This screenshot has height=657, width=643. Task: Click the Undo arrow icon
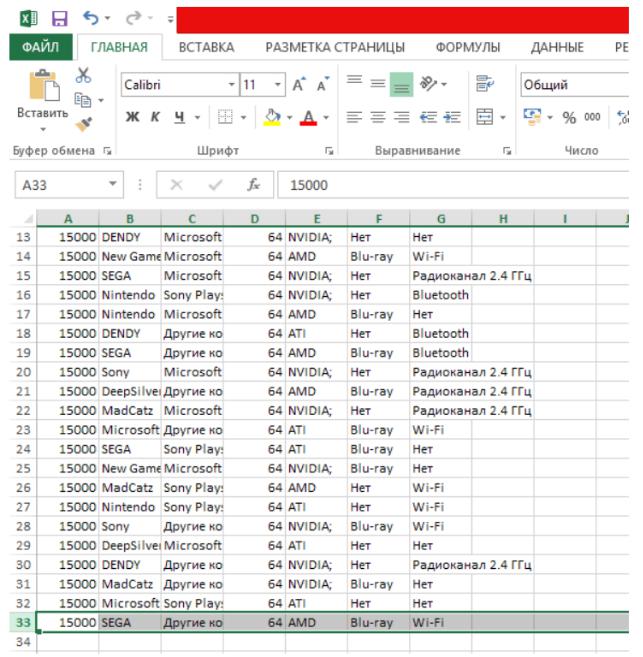90,18
